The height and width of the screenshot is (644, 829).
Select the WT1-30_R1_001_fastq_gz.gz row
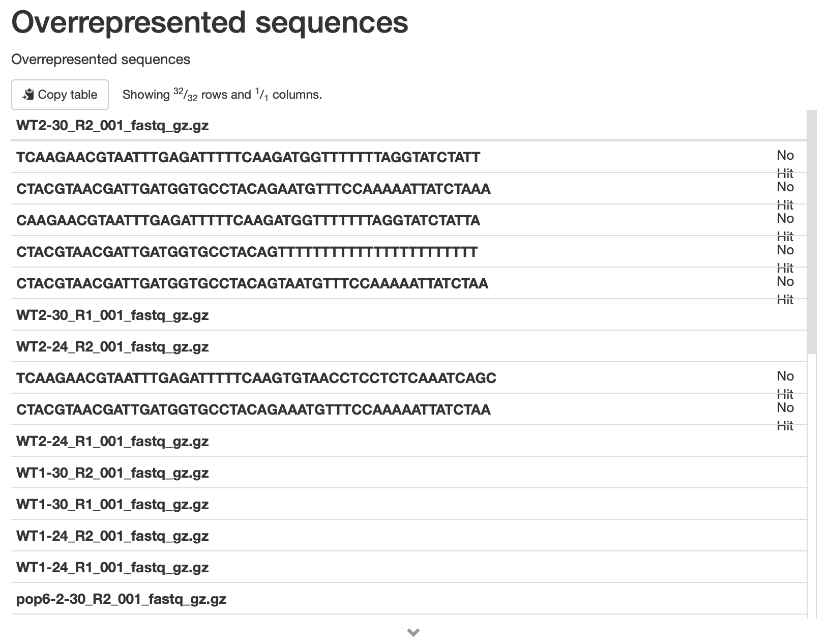pos(409,504)
